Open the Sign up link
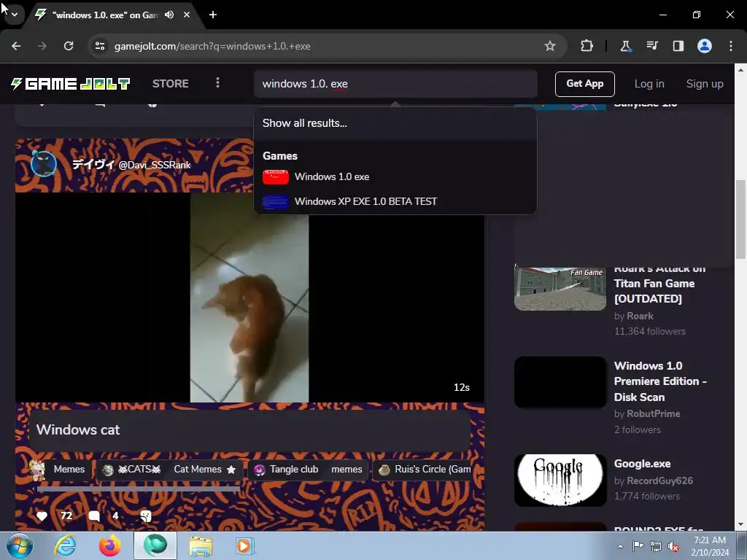 [705, 84]
